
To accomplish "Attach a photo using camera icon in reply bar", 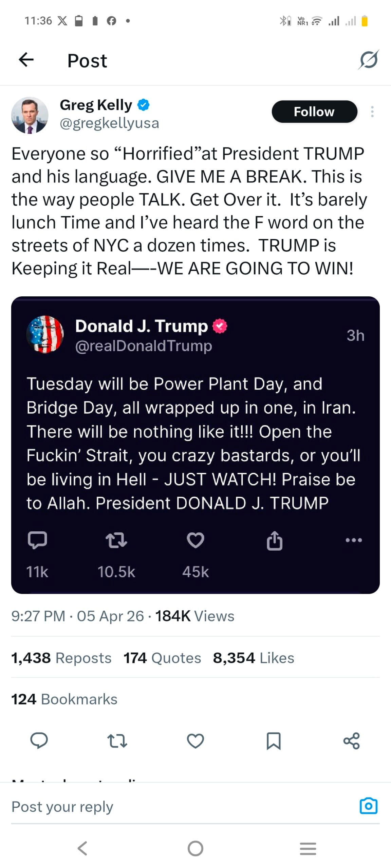I will [x=369, y=806].
